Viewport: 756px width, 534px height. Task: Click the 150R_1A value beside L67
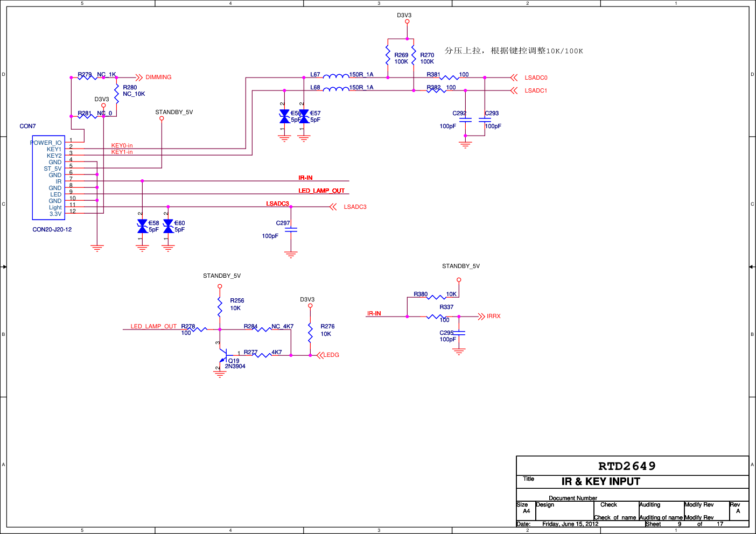click(x=361, y=74)
